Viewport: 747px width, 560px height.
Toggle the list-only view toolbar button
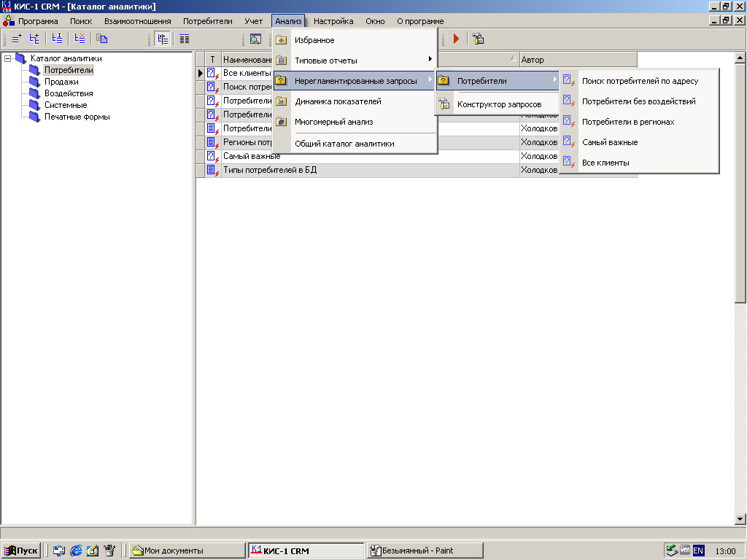[x=185, y=39]
